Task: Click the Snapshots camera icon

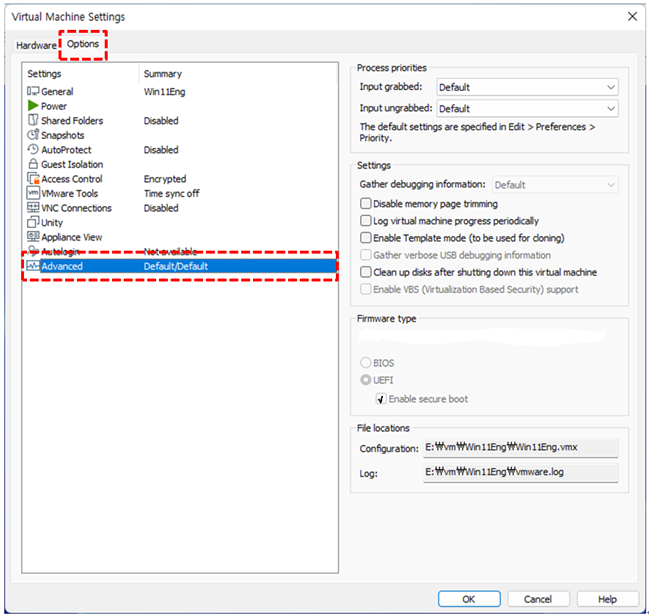Action: (33, 135)
